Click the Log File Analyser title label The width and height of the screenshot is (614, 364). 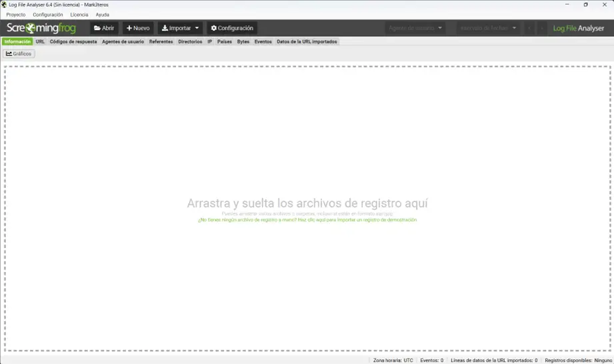tap(579, 28)
